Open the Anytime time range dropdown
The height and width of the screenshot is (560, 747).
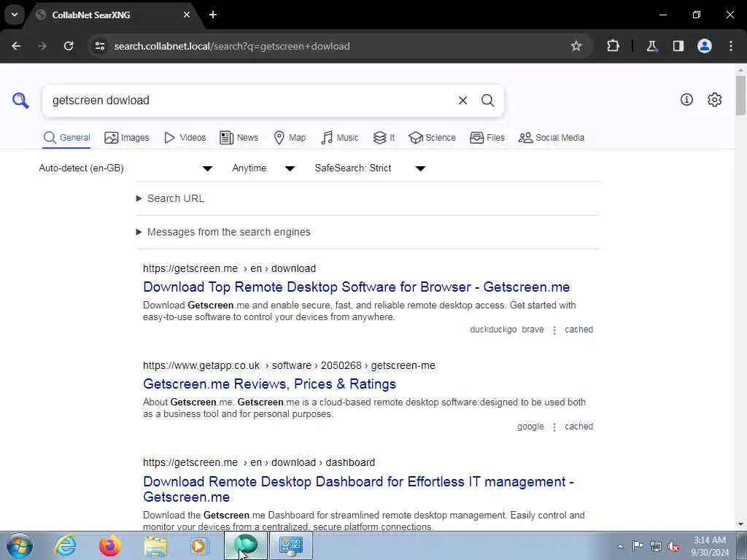(263, 168)
